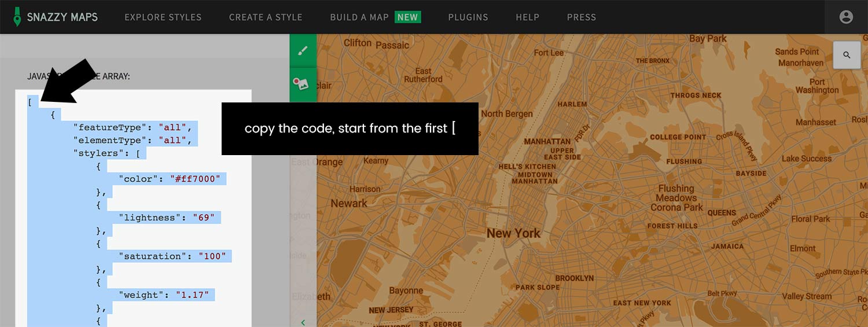Open the user account profile icon
This screenshot has width=868, height=327.
pos(846,17)
